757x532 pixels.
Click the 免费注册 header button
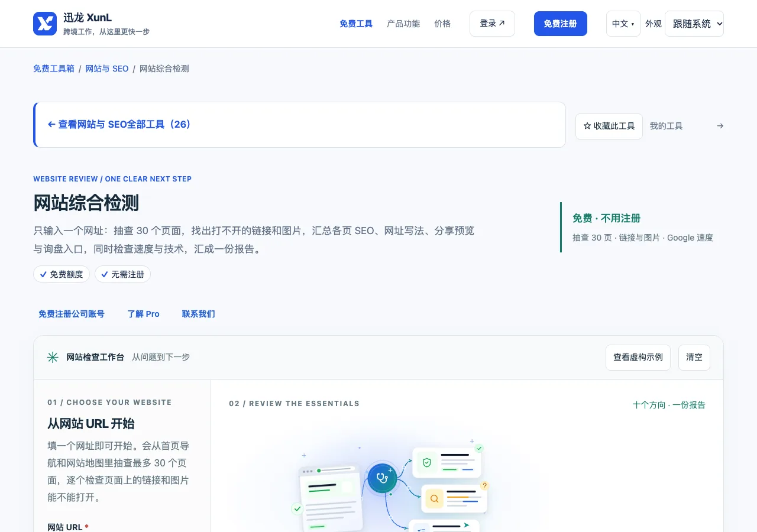pyautogui.click(x=560, y=24)
